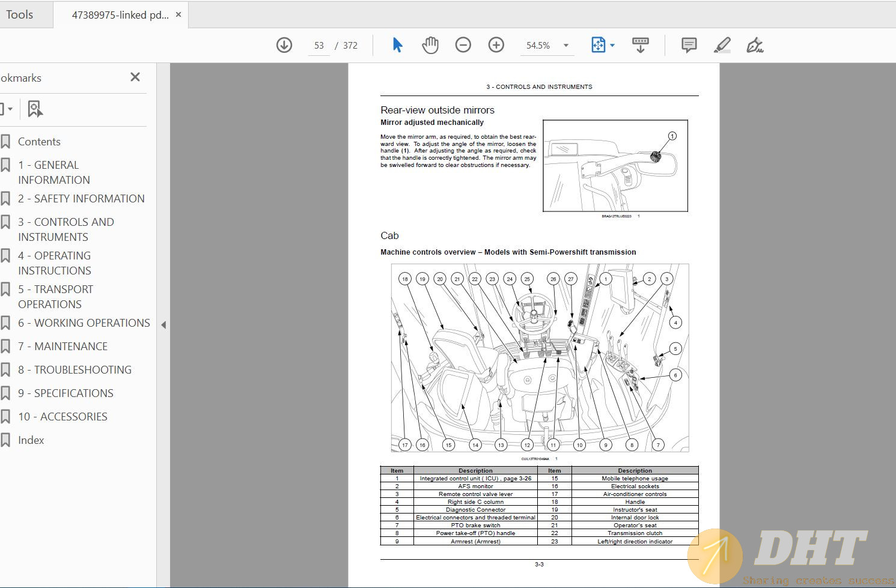Click the page number field showing 53
This screenshot has width=896, height=588.
[x=318, y=46]
